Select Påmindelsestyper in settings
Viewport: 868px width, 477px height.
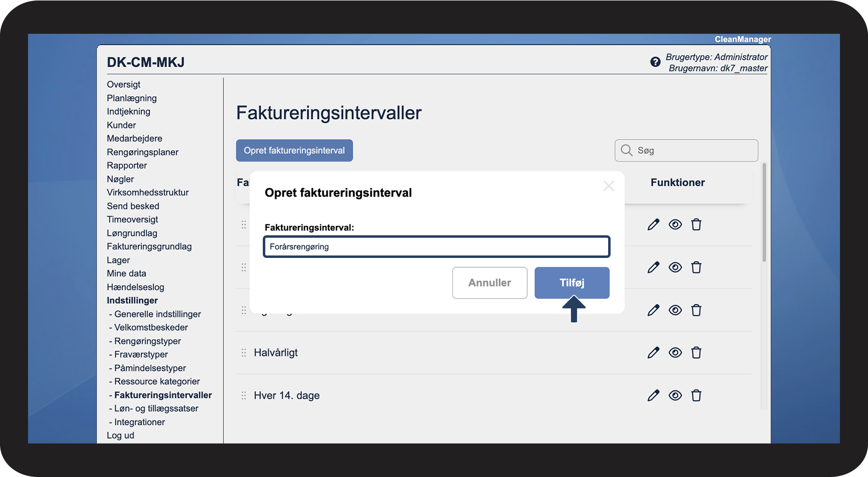150,368
